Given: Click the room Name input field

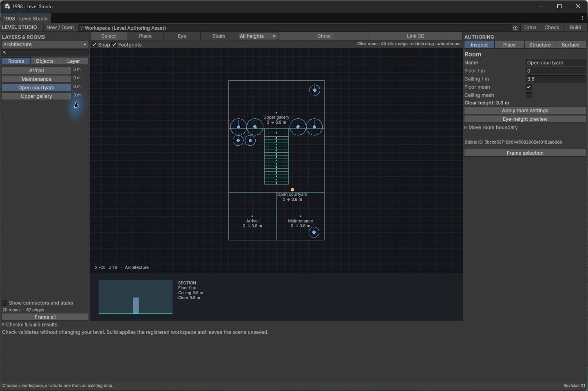Looking at the screenshot, I should coord(556,62).
